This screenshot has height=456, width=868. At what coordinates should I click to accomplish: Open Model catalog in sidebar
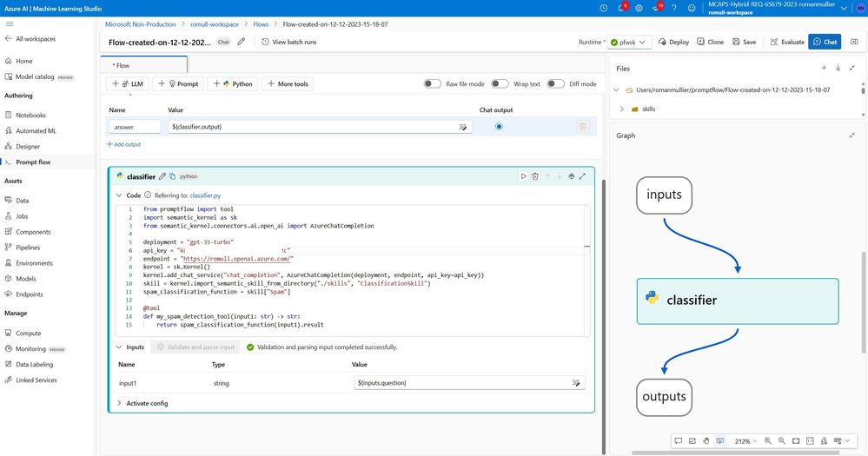pyautogui.click(x=35, y=76)
